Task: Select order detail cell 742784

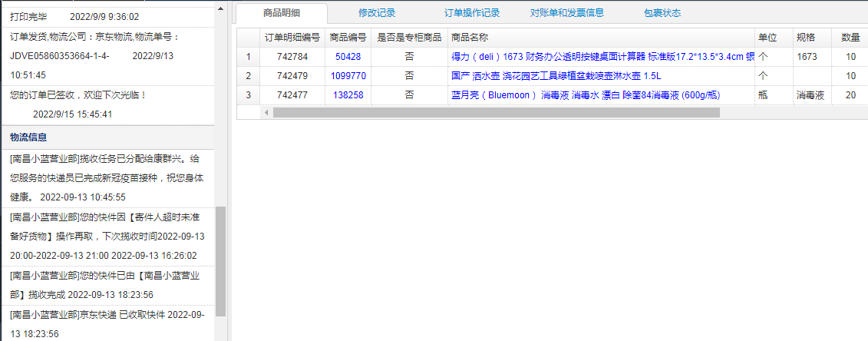Action: tap(292, 57)
